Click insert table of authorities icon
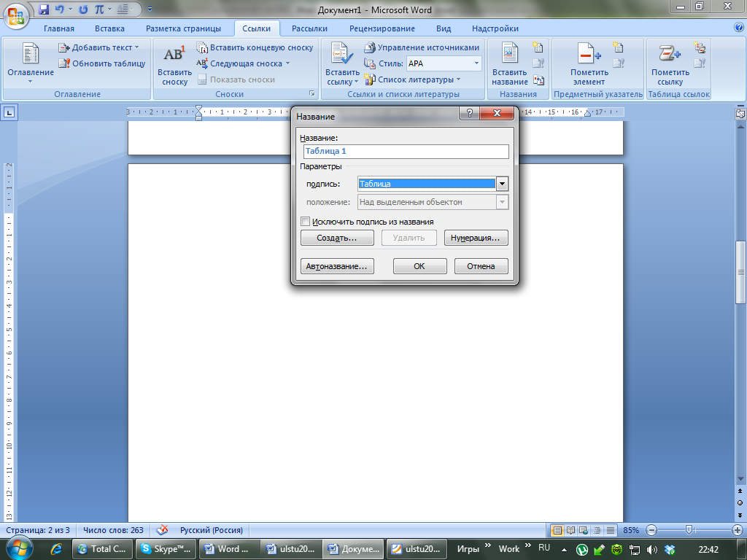Screen dimensions: 747x560 pos(700,47)
